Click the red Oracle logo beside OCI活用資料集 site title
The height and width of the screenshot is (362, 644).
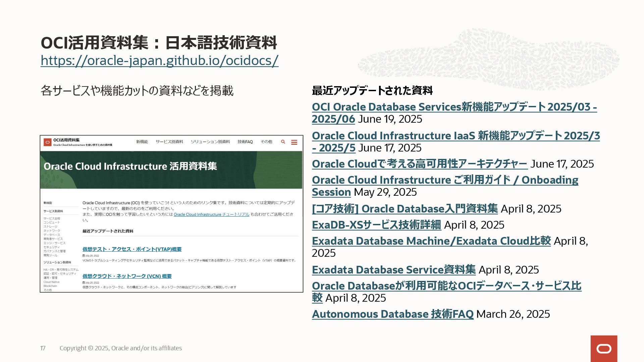47,142
